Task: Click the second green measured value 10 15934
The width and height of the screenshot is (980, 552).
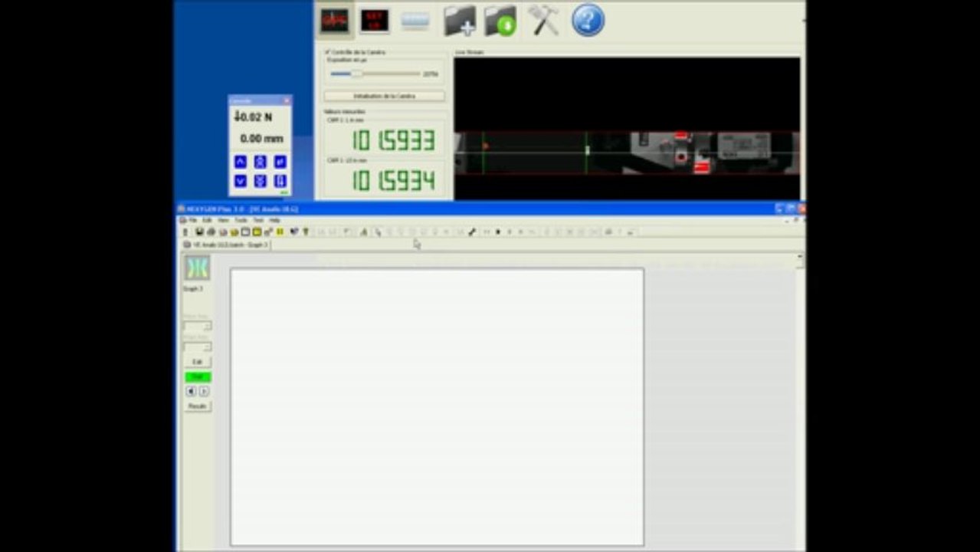Action: coord(393,181)
